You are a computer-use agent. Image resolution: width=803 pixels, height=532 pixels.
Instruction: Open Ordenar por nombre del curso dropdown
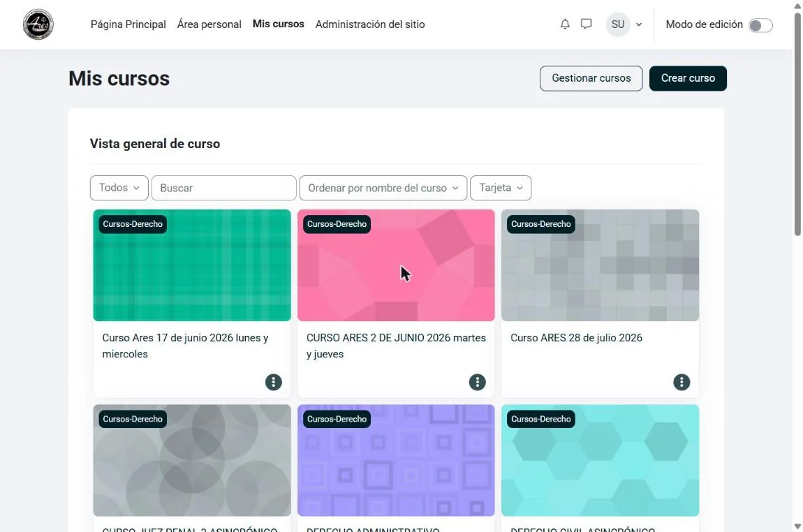pos(383,188)
